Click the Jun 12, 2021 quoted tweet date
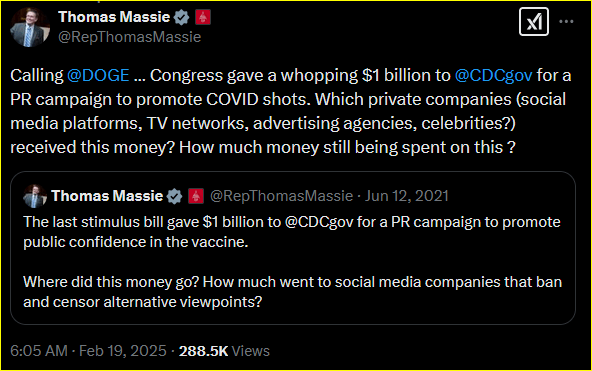 [407, 196]
